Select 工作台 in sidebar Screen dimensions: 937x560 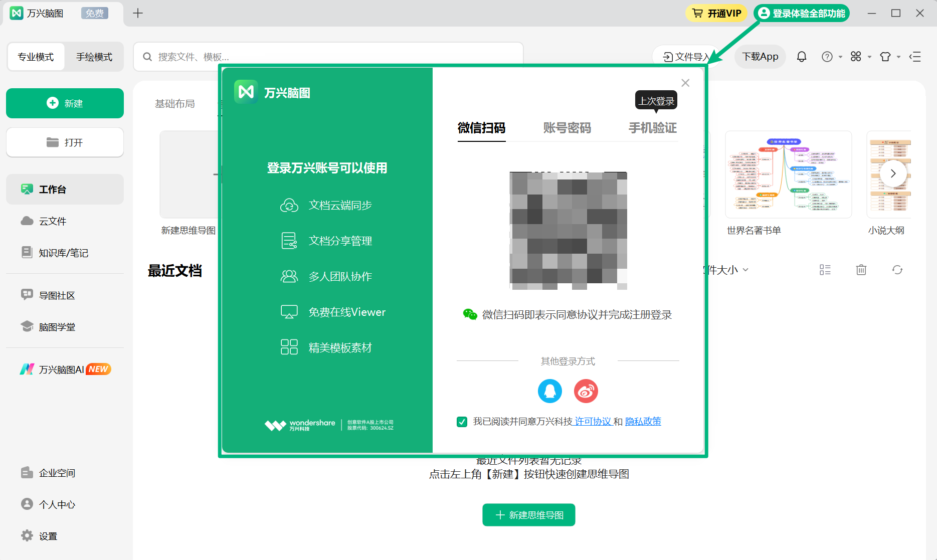[65, 190]
